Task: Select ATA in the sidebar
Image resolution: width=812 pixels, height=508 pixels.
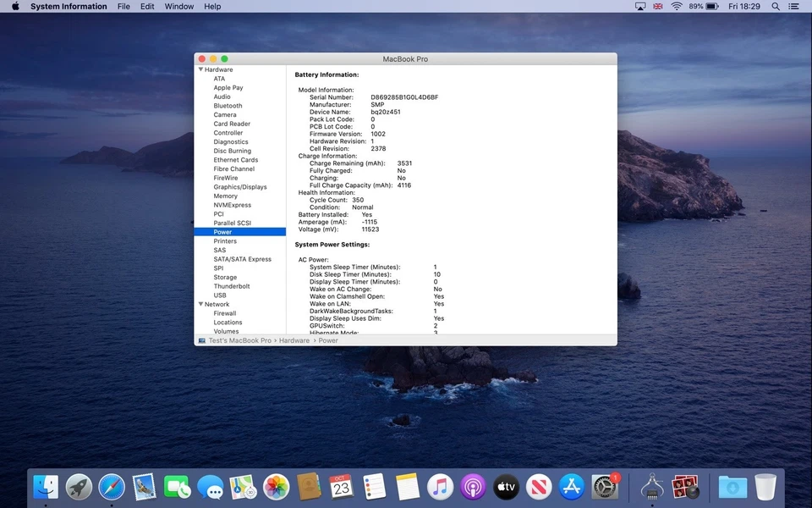Action: coord(219,78)
